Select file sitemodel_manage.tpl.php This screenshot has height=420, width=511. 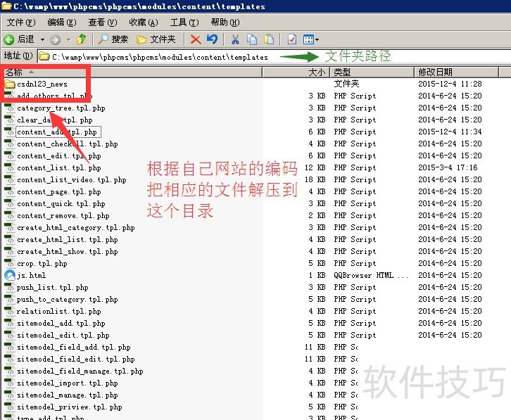tap(68, 395)
